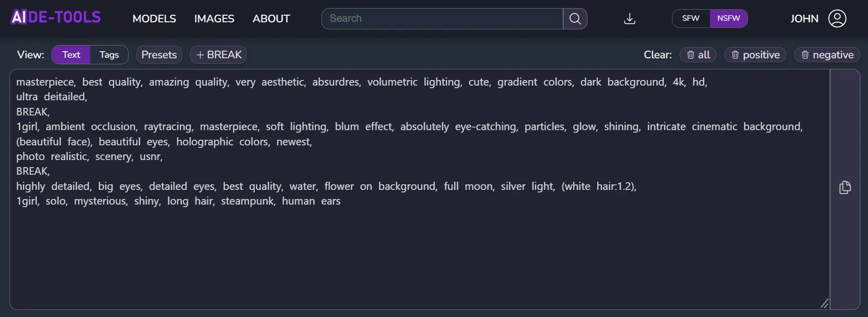Click the trash icon beside 'negative'
This screenshot has width=868, height=317.
[806, 55]
